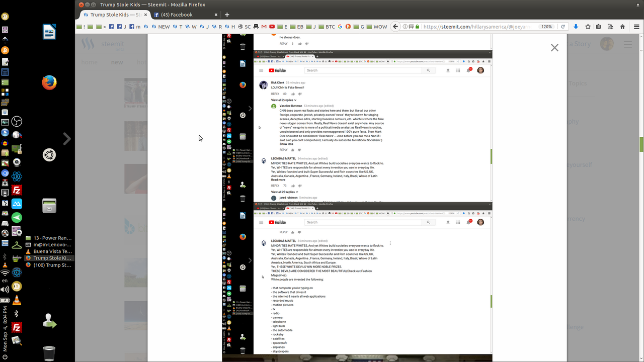Click the lower YouTube hamburger guide icon
644x362 pixels.
point(261,222)
